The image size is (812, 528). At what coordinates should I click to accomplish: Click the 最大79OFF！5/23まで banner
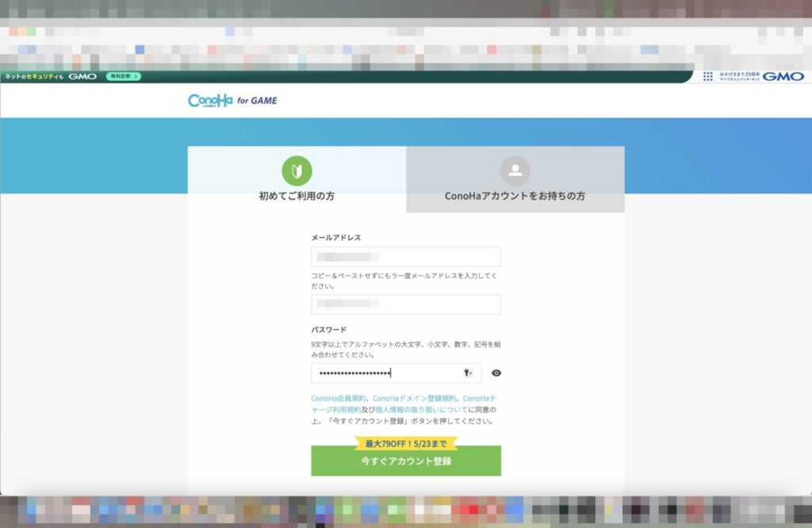406,444
